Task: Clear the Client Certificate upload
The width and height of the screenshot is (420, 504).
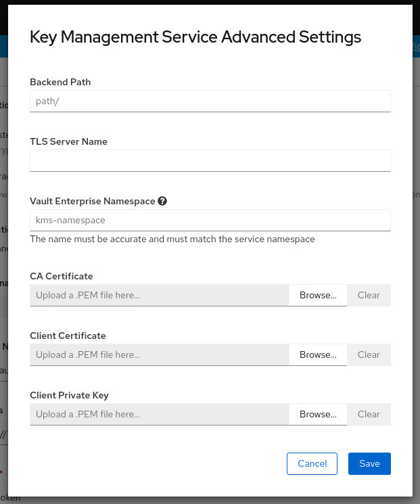Action: coord(369,355)
